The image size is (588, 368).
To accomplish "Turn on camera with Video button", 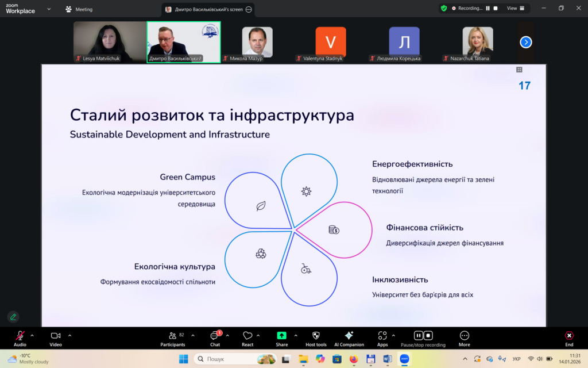I will [x=55, y=336].
